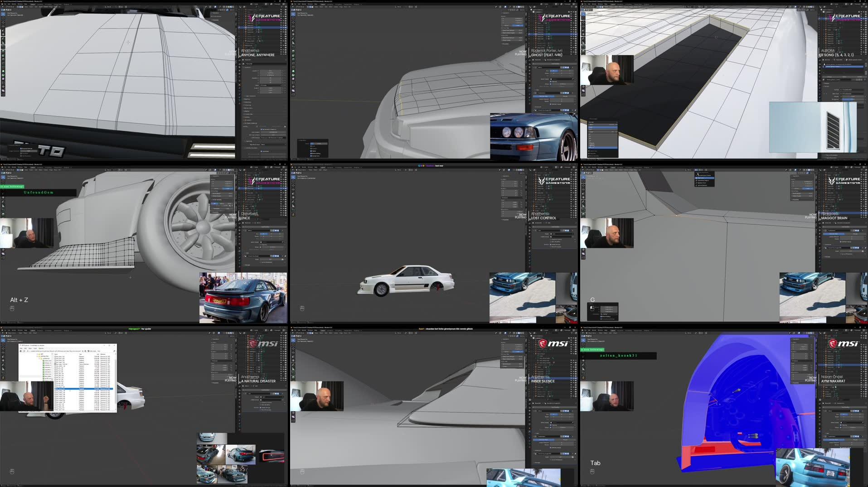Image resolution: width=868 pixels, height=487 pixels.
Task: Adjust Angle slider in Maggot Brain Smooth by Angle modifier
Action: (x=850, y=251)
